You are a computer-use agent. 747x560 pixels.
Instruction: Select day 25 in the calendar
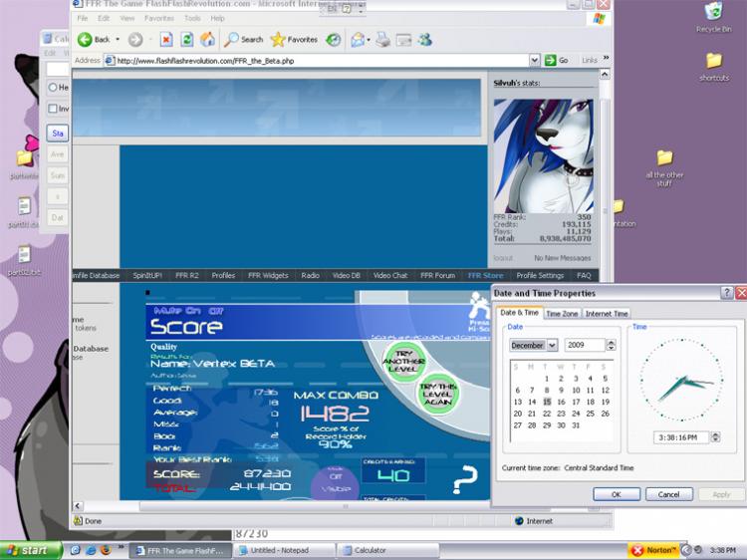tap(591, 414)
